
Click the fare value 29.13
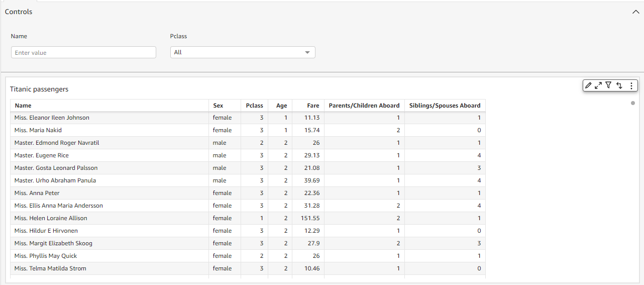(x=312, y=155)
